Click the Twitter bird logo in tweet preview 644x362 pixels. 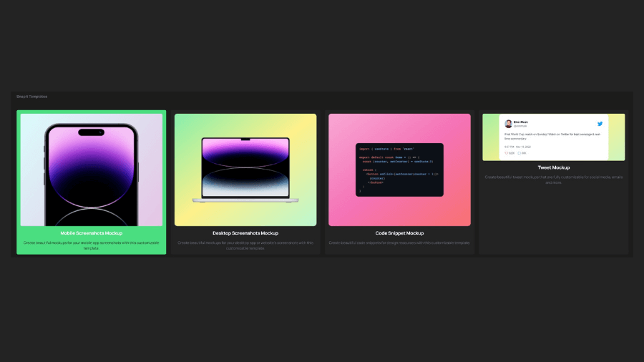(600, 124)
